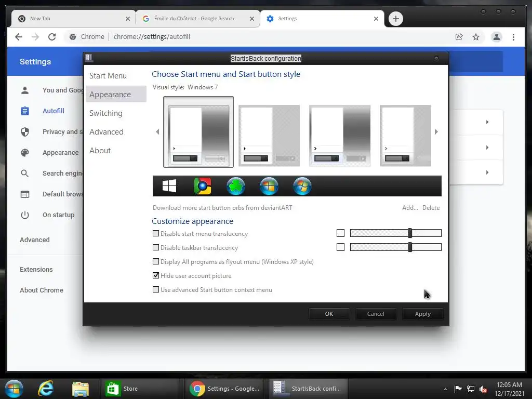Click Cancel in StartIsBack configuration
Screen dimensions: 532x399
(x=376, y=314)
